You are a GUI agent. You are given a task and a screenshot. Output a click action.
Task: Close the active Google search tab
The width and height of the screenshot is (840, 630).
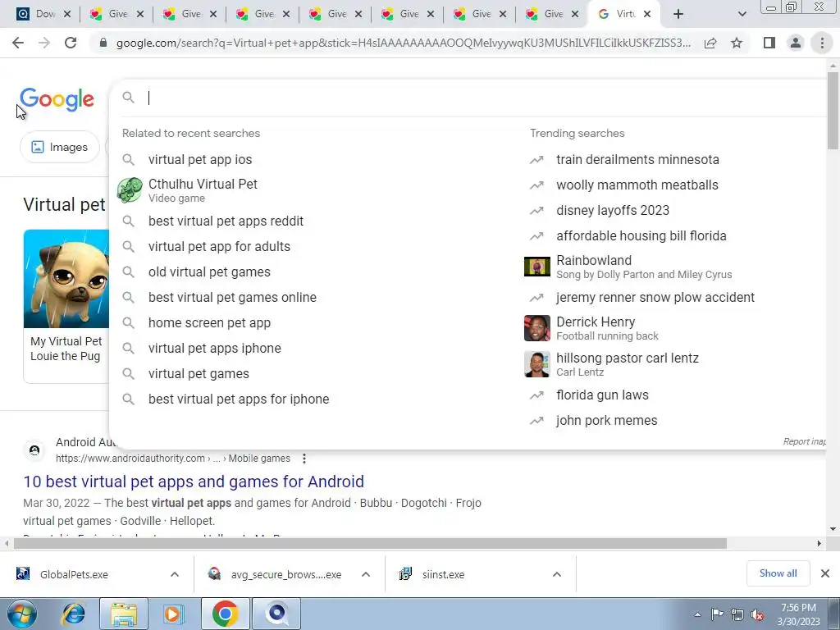click(x=647, y=14)
